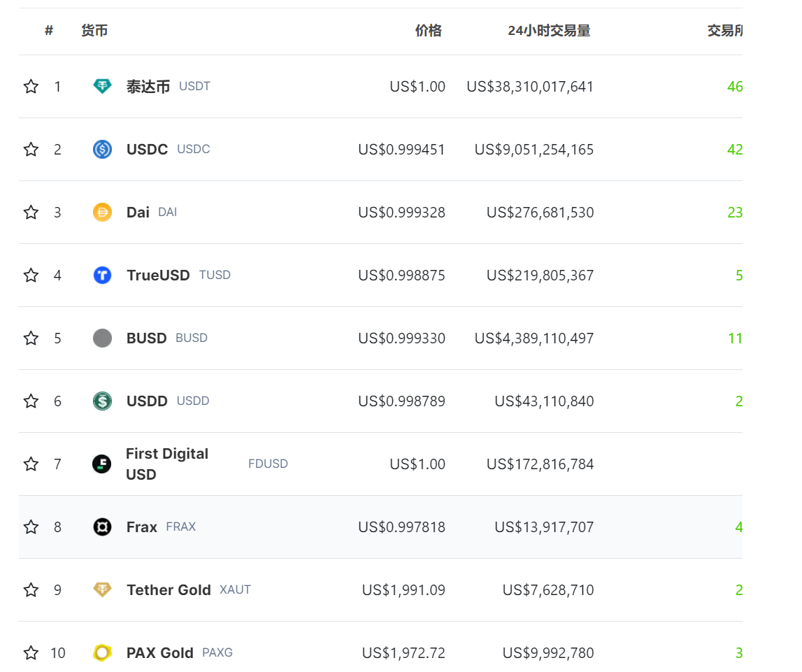Click the Tether USDT coin logo
This screenshot has height=672, width=802.
click(102, 86)
